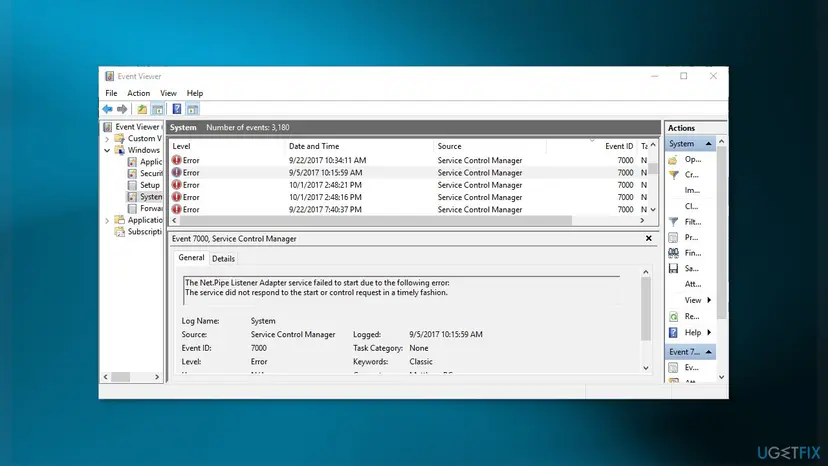This screenshot has height=466, width=828.
Task: Close the Event 7000 preview pane
Action: coord(648,238)
